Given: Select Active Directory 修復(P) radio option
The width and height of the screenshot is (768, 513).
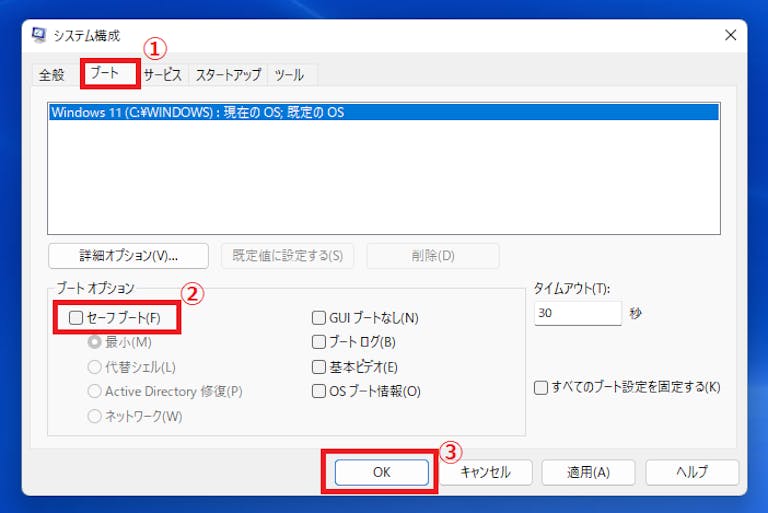Looking at the screenshot, I should coord(94,391).
